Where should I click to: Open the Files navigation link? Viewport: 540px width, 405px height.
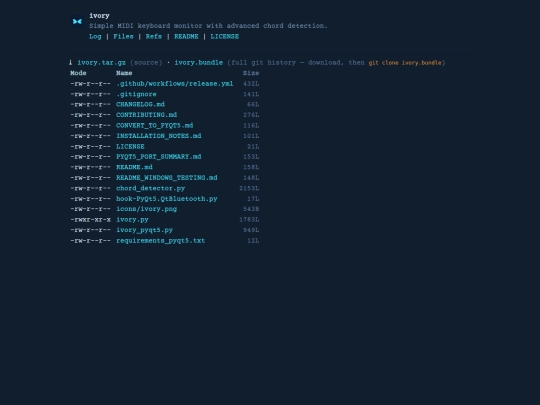(123, 37)
